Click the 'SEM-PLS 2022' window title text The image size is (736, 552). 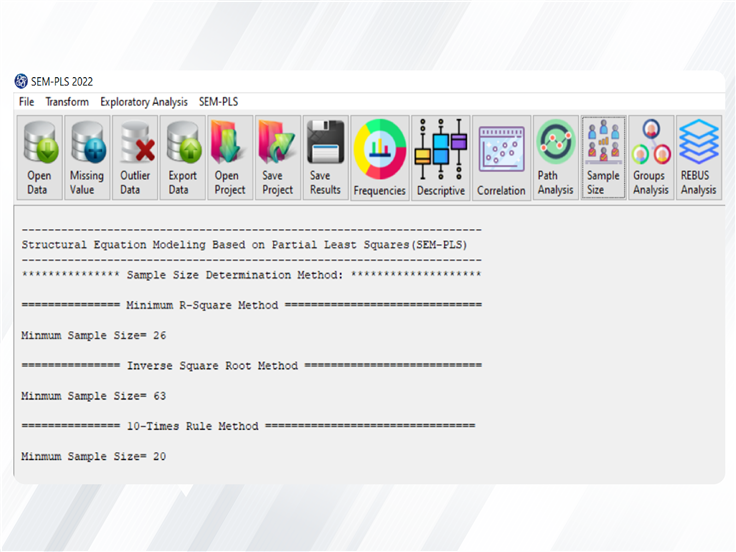point(62,82)
